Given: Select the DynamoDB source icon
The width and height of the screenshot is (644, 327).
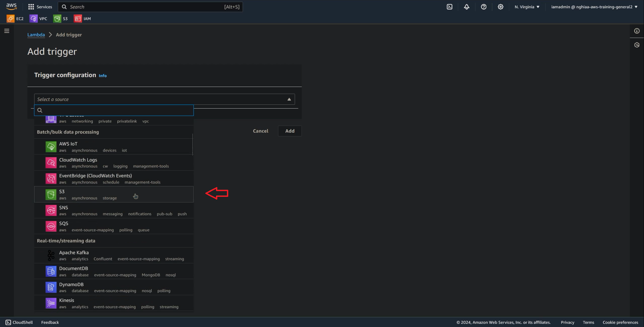Looking at the screenshot, I should tap(51, 287).
